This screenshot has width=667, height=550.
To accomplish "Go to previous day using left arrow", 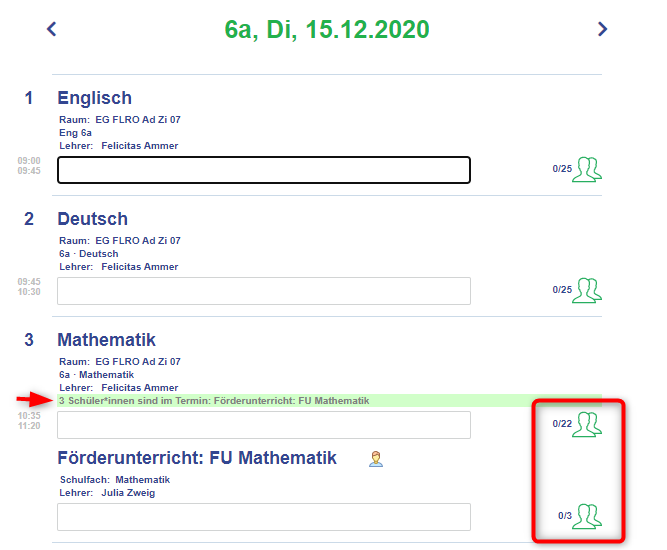I will 51,29.
